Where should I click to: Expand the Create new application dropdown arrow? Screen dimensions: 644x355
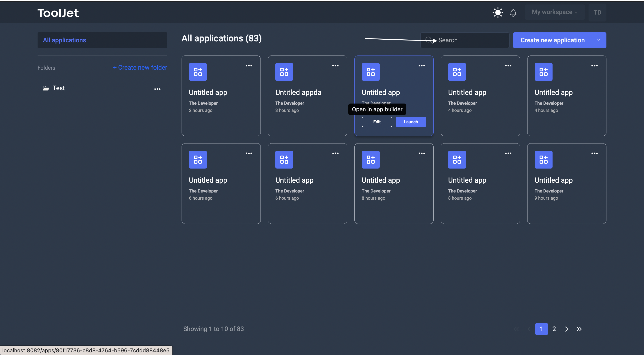(599, 40)
